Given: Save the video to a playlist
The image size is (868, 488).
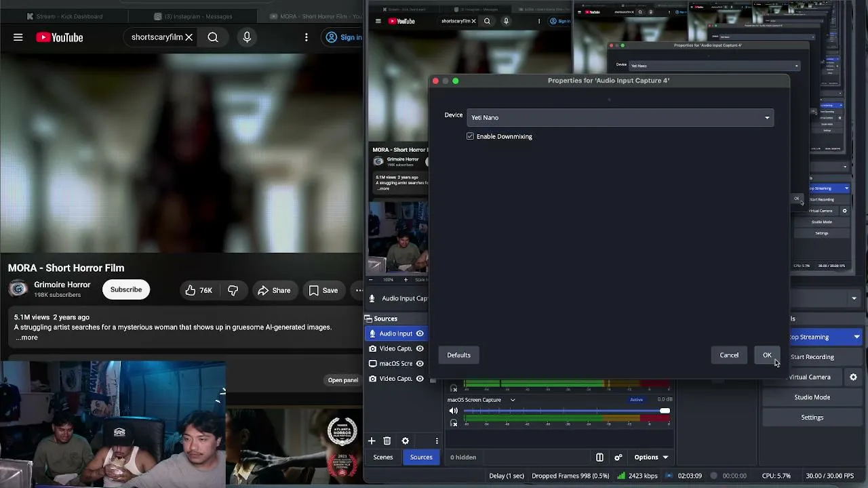Looking at the screenshot, I should pos(323,290).
